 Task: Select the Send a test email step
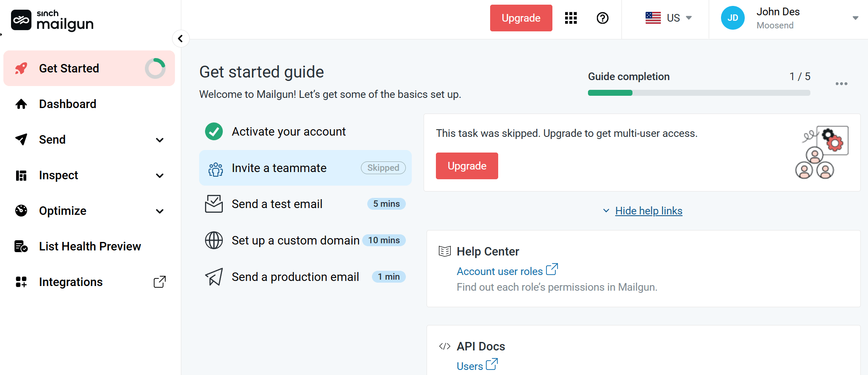click(x=305, y=204)
